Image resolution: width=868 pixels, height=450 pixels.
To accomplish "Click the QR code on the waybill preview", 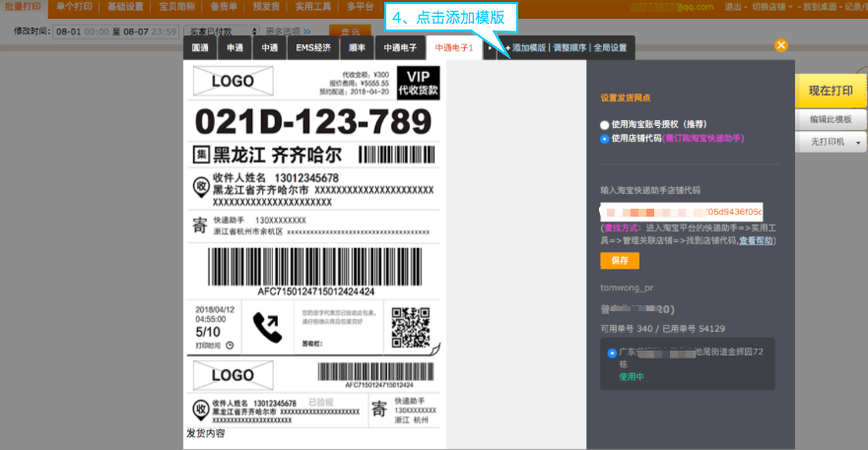I will point(411,326).
